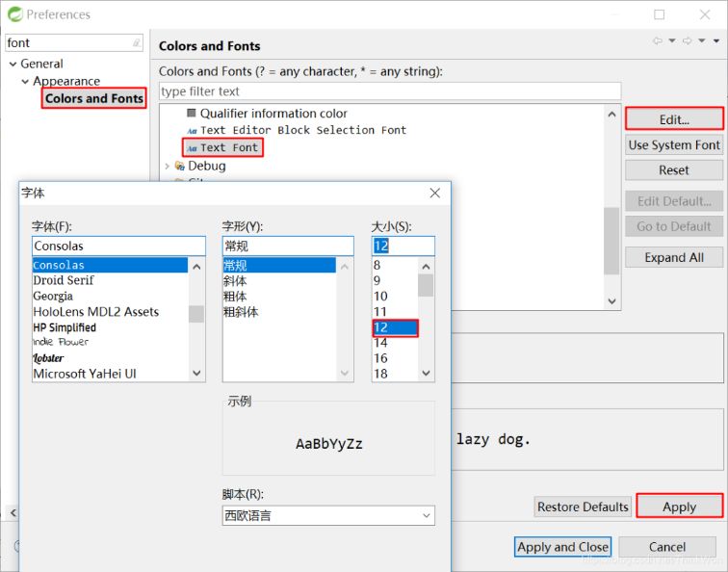Viewport: 728px width, 572px height.
Task: Expand the Debug category
Action: point(168,166)
